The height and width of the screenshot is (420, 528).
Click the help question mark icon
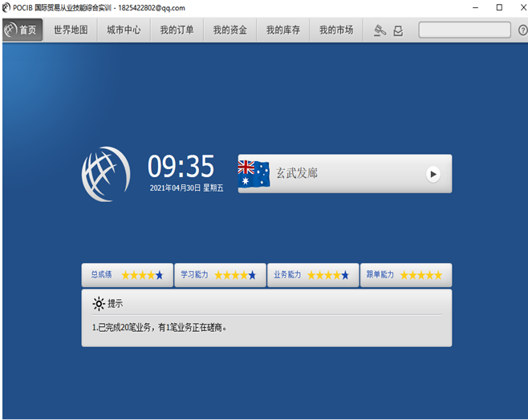(x=522, y=30)
